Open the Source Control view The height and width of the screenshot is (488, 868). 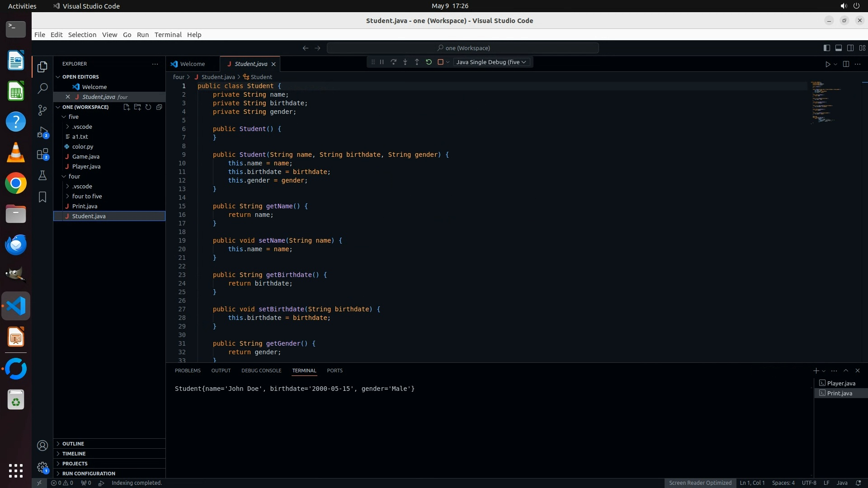[x=42, y=110]
